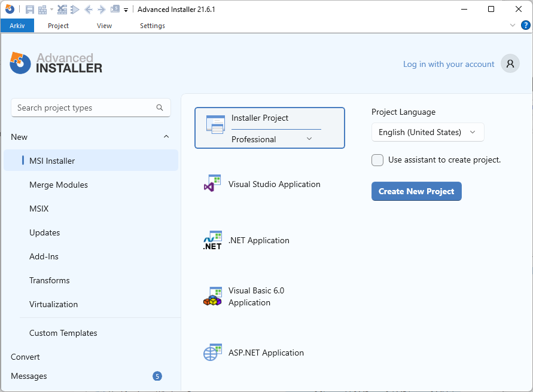Select Visual Studio Application project type
This screenshot has height=392, width=533.
pos(274,184)
